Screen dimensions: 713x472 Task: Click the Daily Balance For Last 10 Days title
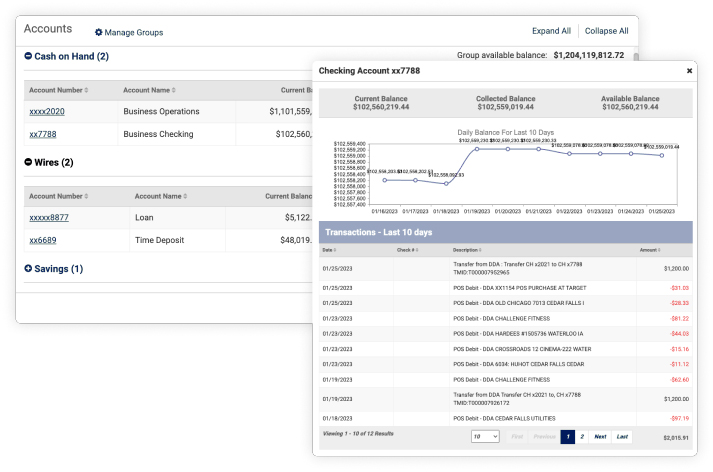pyautogui.click(x=506, y=132)
